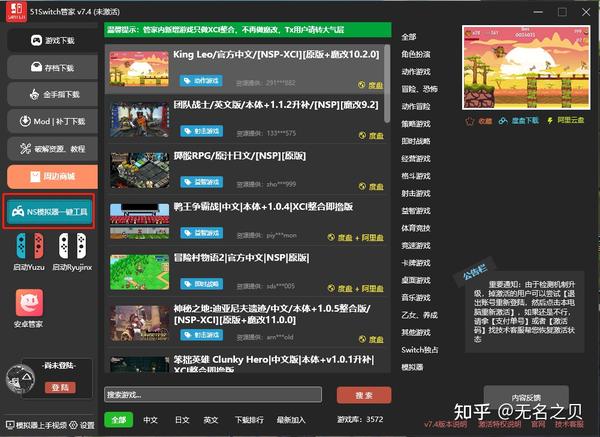
Task: Select 动作冒险 genre category
Action: [416, 106]
